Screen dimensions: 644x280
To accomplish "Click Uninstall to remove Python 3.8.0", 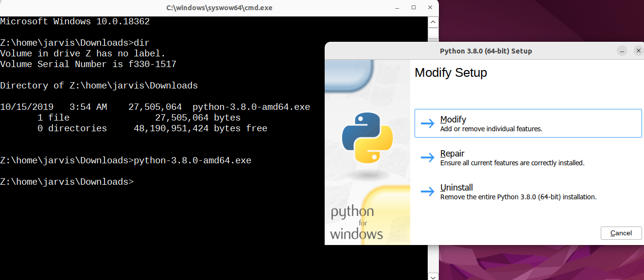I will 528,192.
